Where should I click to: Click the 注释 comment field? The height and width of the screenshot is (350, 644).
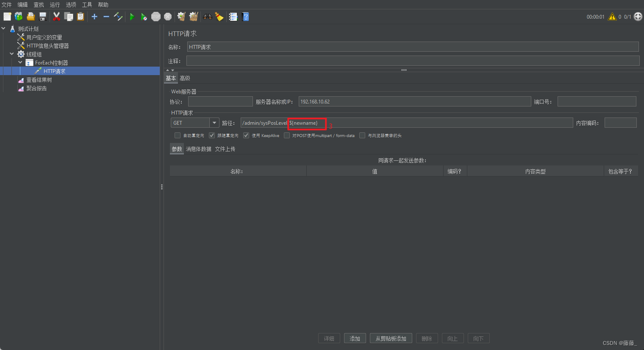pos(413,61)
